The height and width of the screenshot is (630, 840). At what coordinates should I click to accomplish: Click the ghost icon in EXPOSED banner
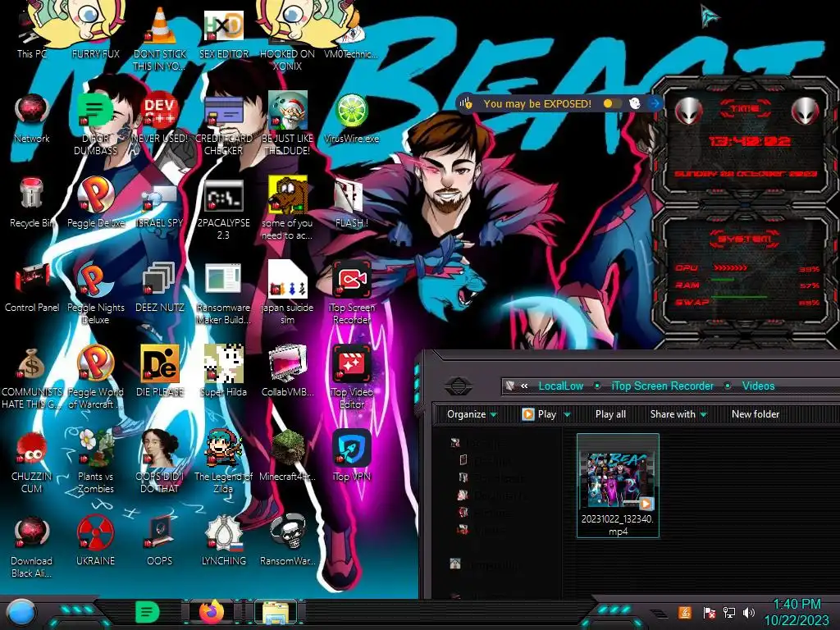(635, 103)
